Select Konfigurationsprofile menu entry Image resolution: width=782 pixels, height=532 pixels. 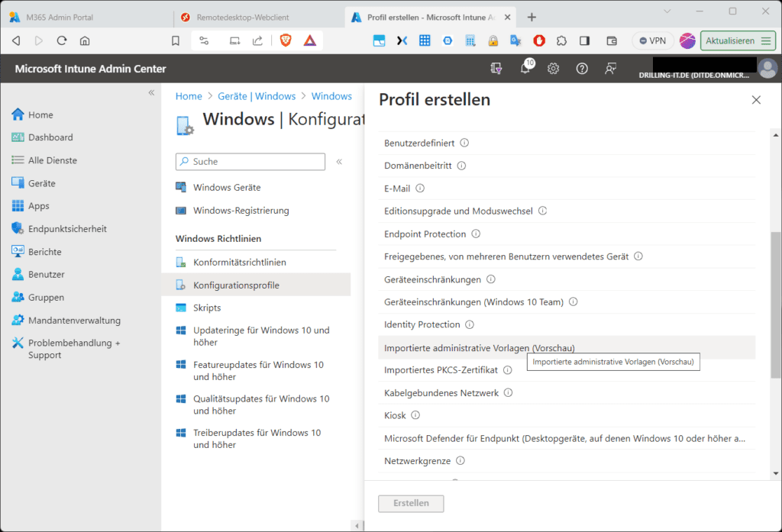256,285
